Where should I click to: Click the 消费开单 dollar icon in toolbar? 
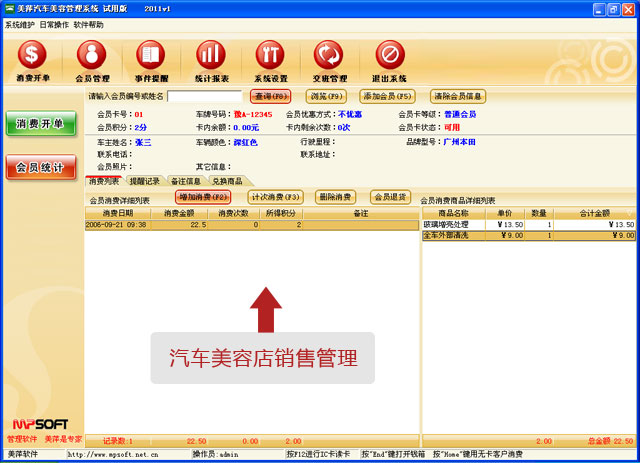(x=32, y=55)
